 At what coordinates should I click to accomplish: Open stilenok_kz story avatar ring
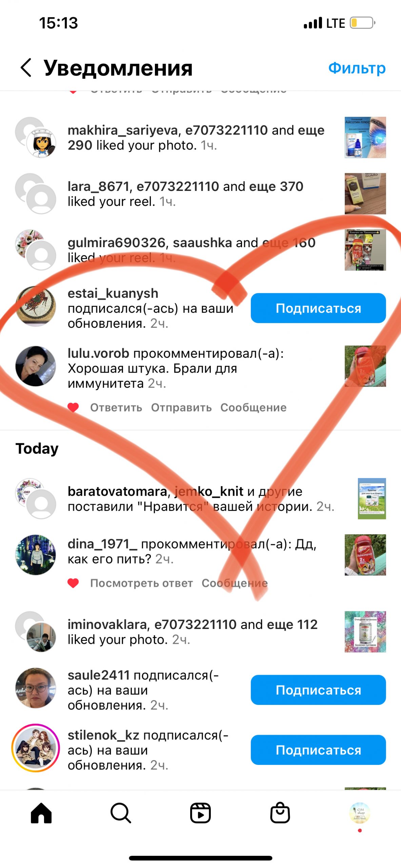tap(36, 748)
